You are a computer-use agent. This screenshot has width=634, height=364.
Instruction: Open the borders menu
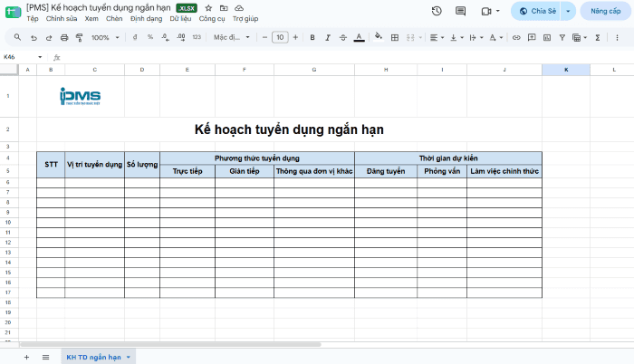click(395, 38)
